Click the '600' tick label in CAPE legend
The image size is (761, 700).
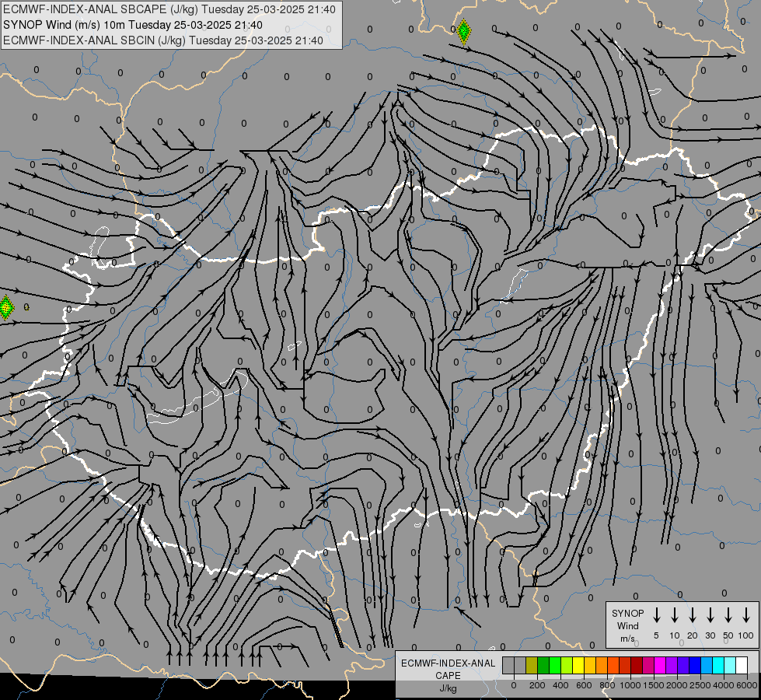point(584,685)
